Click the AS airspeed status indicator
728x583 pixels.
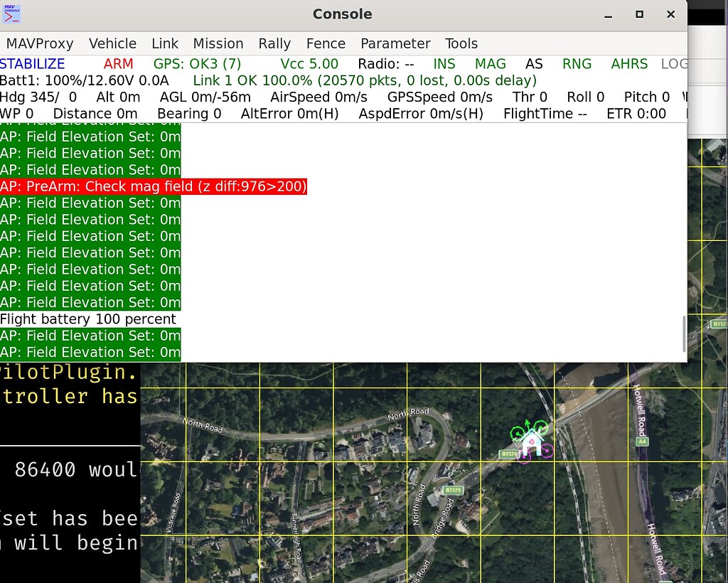point(534,63)
